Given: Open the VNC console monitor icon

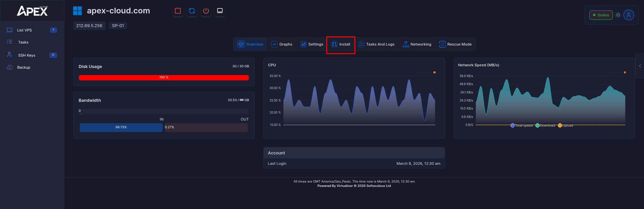Looking at the screenshot, I should point(220,11).
